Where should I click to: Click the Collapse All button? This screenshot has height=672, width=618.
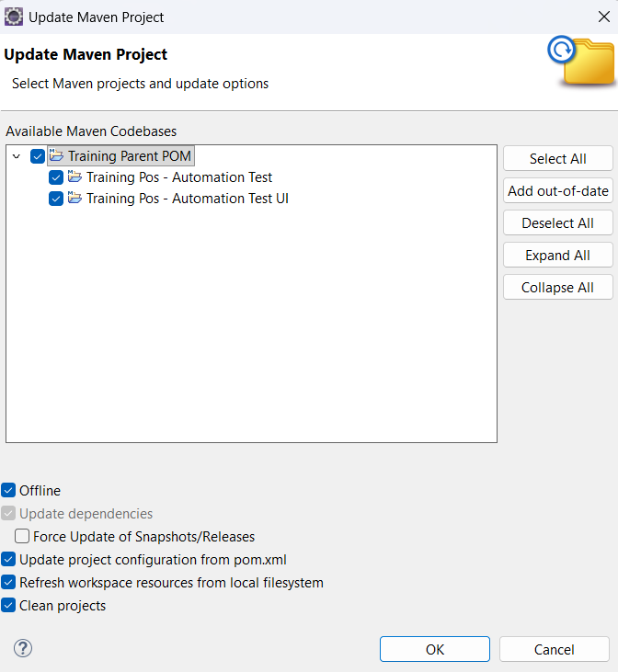pyautogui.click(x=558, y=287)
